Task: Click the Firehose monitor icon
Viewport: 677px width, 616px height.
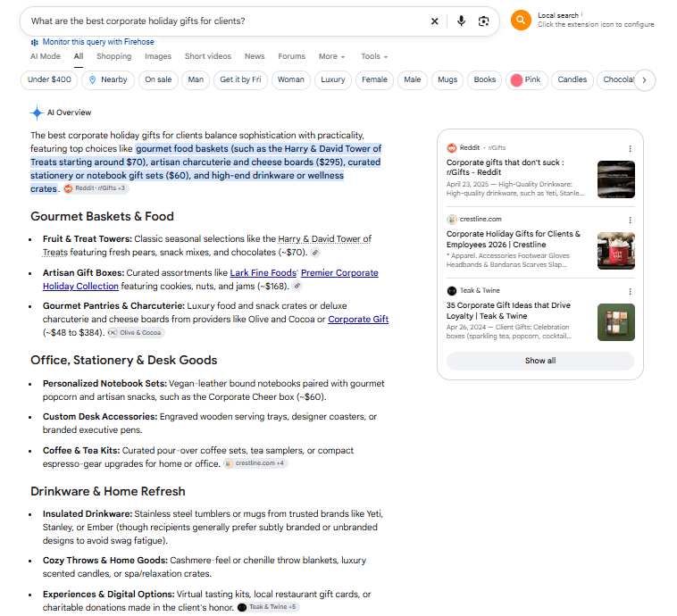Action: click(35, 42)
